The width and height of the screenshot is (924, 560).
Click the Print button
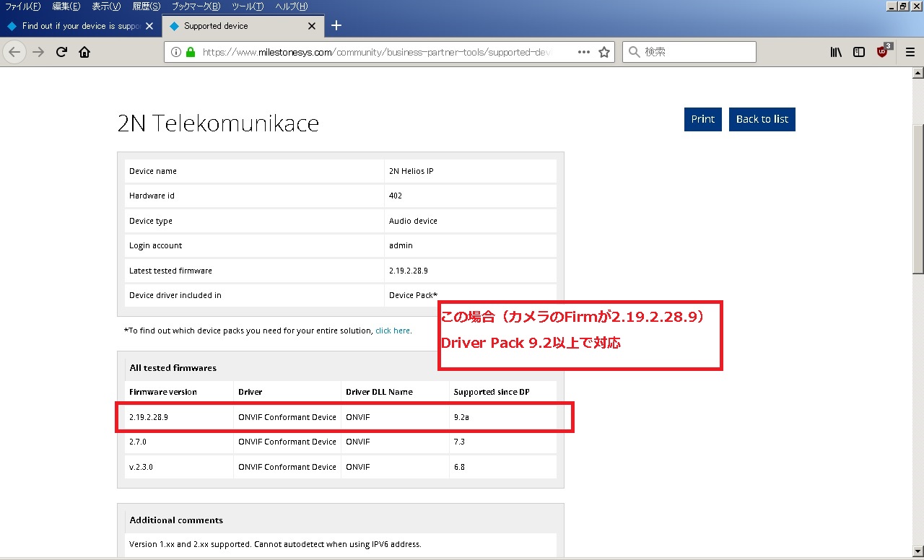[703, 119]
